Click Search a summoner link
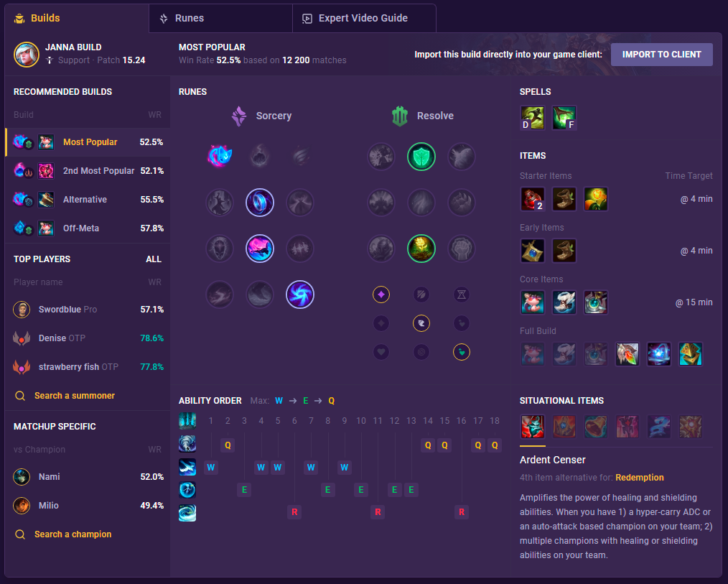This screenshot has height=584, width=728. (x=74, y=396)
